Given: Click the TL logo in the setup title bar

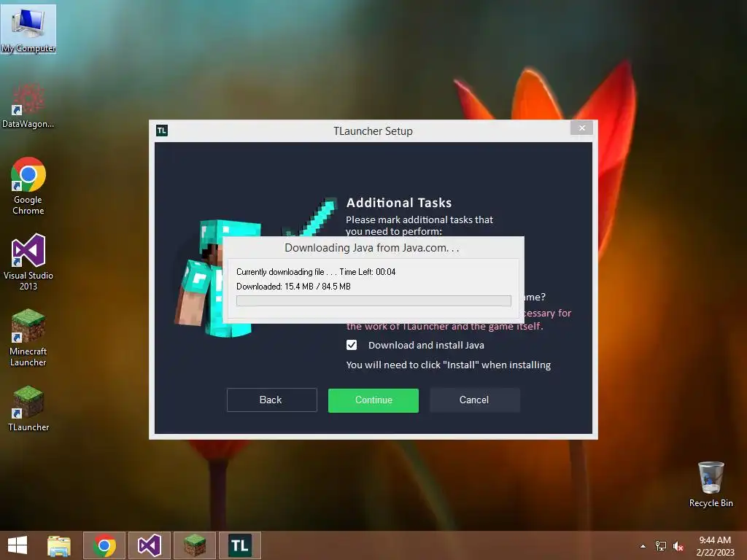Looking at the screenshot, I should point(162,131).
